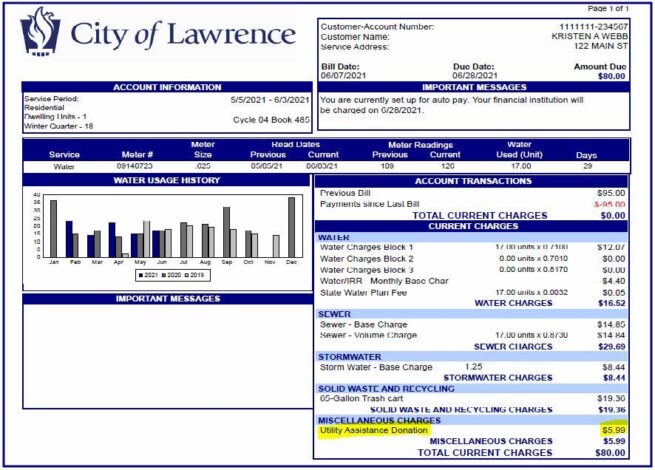Select the WATER USAGE HISTORY header
The image size is (655, 470).
[x=166, y=180]
